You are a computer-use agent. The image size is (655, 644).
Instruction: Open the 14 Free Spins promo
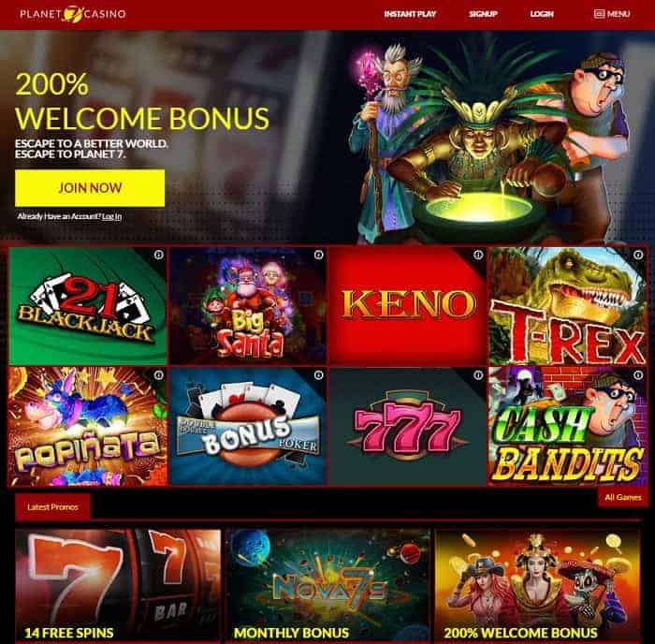(x=118, y=585)
